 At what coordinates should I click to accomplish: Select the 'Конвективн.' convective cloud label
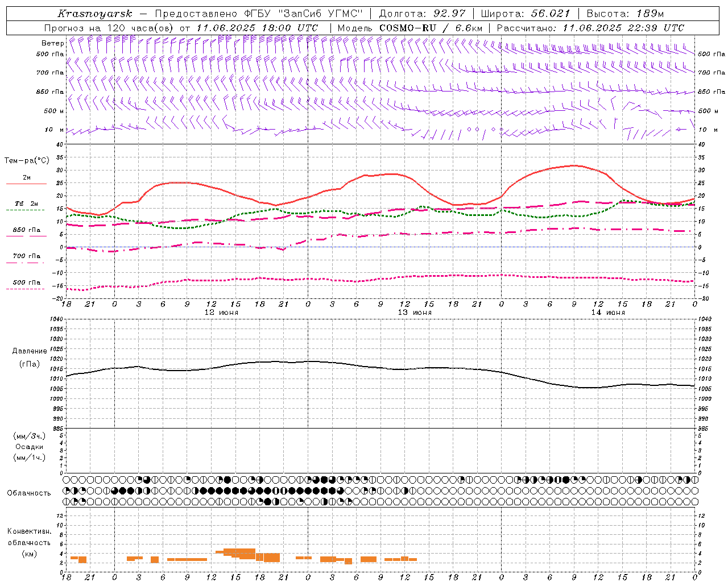tap(30, 531)
